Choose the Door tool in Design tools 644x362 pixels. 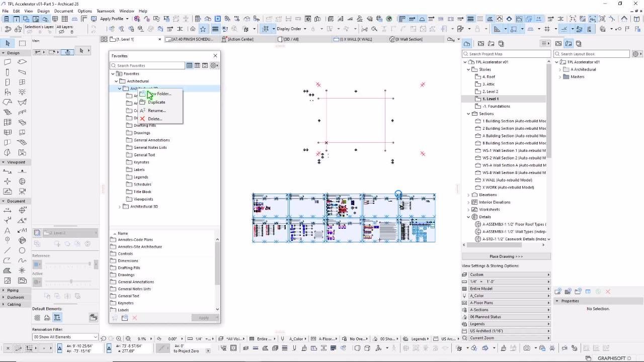(x=8, y=82)
